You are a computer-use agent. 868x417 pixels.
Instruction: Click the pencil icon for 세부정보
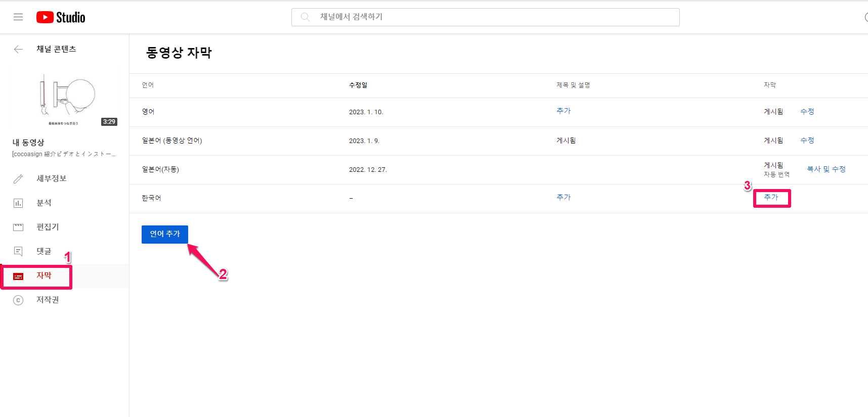pyautogui.click(x=18, y=179)
